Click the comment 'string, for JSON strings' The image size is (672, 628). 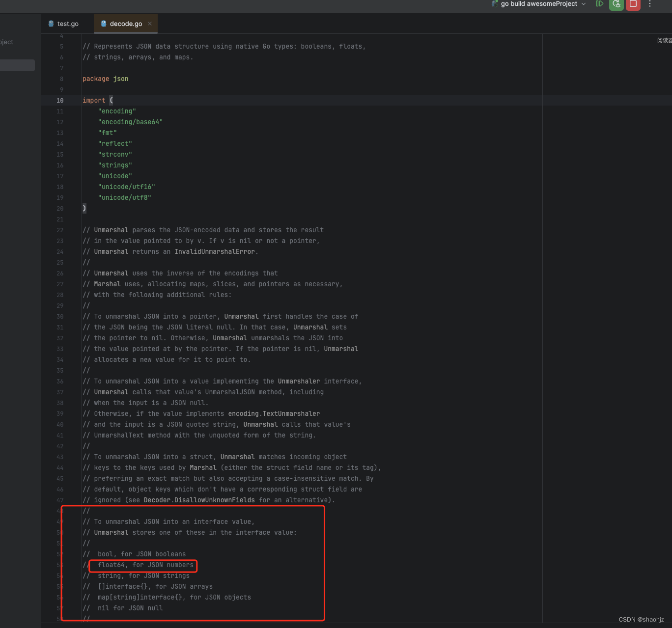[x=143, y=575]
